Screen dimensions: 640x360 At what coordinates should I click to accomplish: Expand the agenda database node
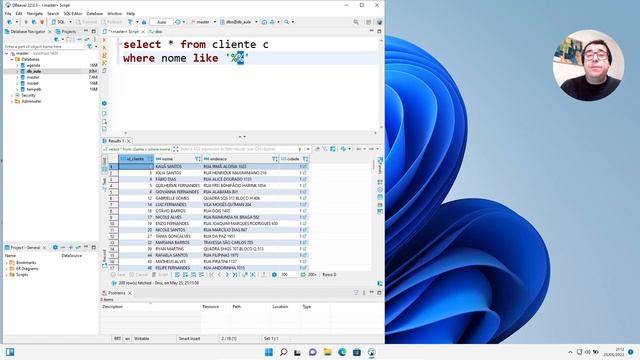[x=17, y=65]
